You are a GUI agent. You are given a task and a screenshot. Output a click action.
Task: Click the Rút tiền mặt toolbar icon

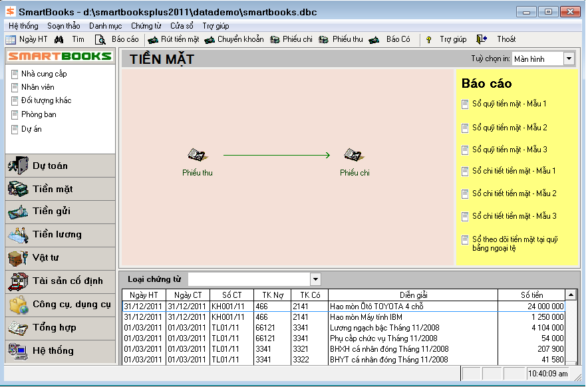click(x=152, y=40)
